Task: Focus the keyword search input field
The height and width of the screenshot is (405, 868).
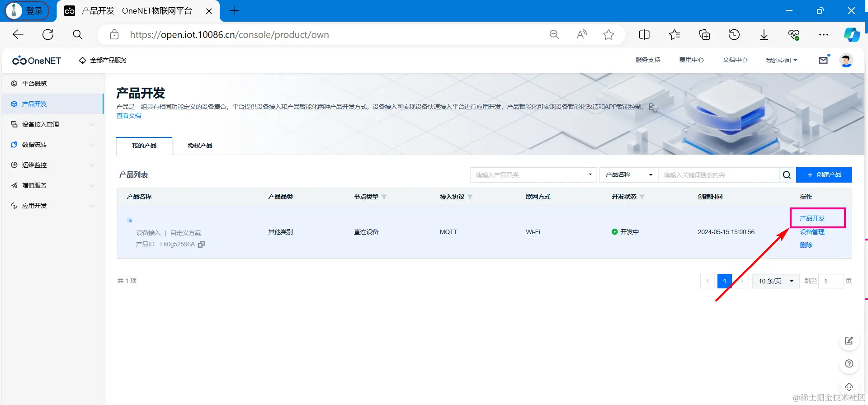Action: [719, 175]
